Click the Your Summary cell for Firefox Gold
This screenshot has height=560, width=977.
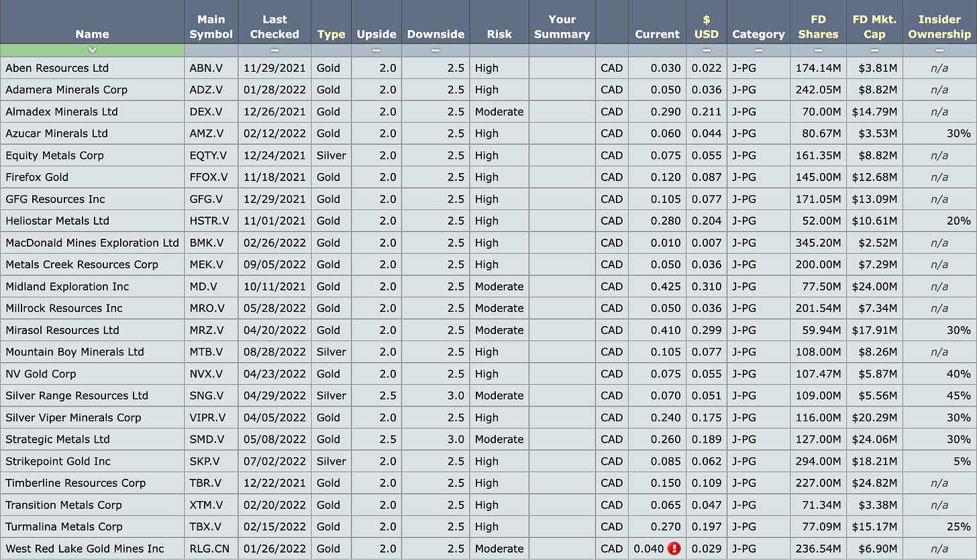[562, 177]
